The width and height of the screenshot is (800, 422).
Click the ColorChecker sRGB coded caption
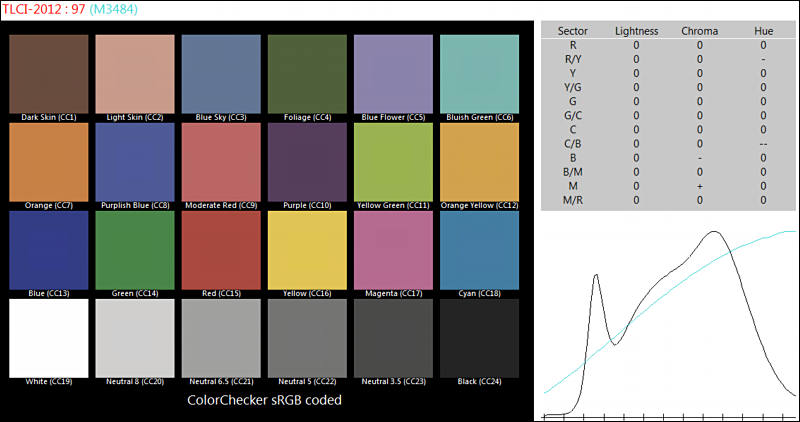point(264,400)
